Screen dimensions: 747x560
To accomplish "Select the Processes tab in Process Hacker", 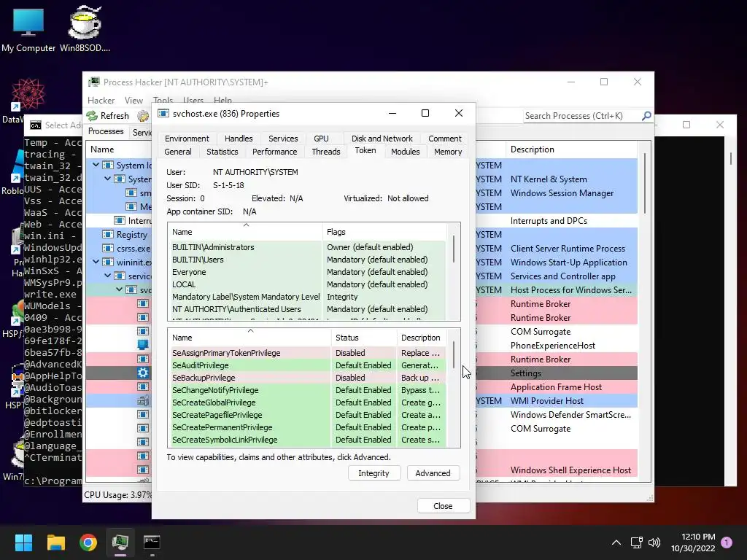I will [x=106, y=131].
